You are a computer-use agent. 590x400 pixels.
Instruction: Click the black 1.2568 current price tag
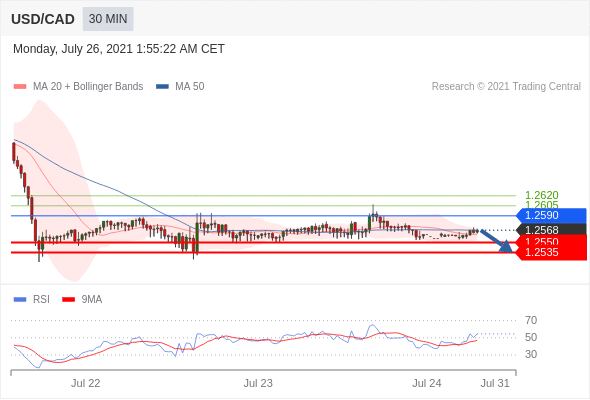pos(551,230)
